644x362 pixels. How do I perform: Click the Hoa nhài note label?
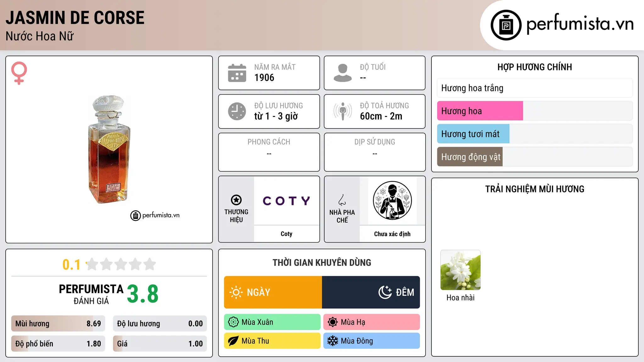[461, 298]
